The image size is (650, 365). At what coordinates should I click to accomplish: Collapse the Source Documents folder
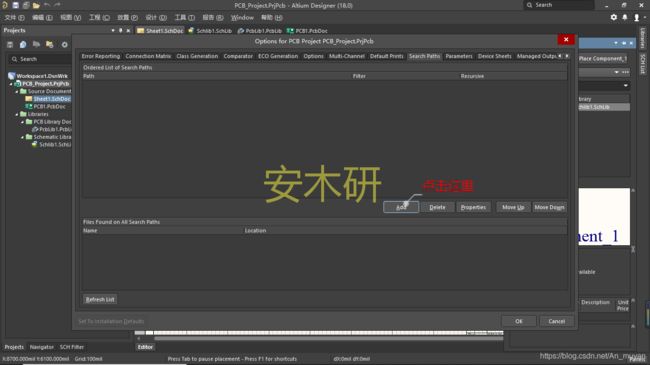click(17, 91)
